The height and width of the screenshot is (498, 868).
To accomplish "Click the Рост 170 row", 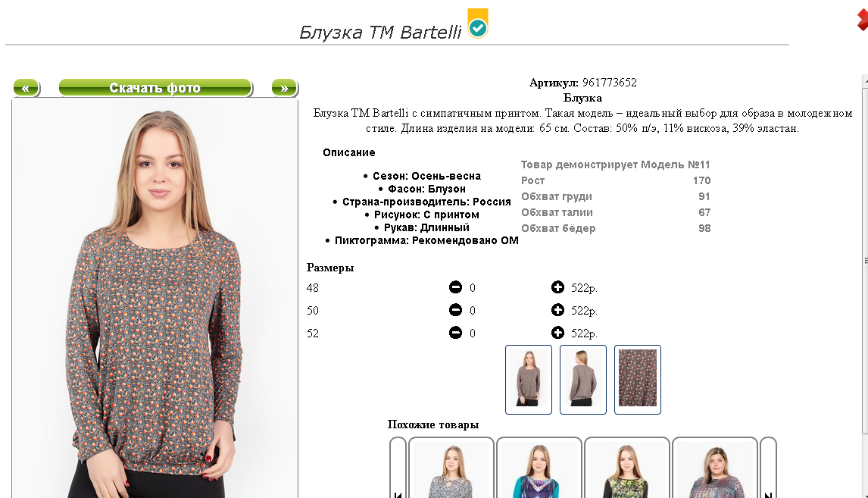I will 616,180.
